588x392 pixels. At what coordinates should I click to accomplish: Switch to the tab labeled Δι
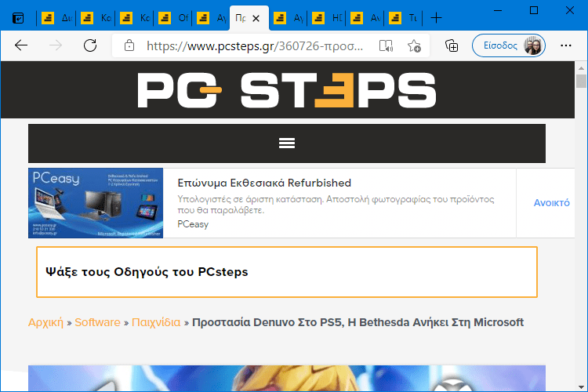click(x=56, y=18)
